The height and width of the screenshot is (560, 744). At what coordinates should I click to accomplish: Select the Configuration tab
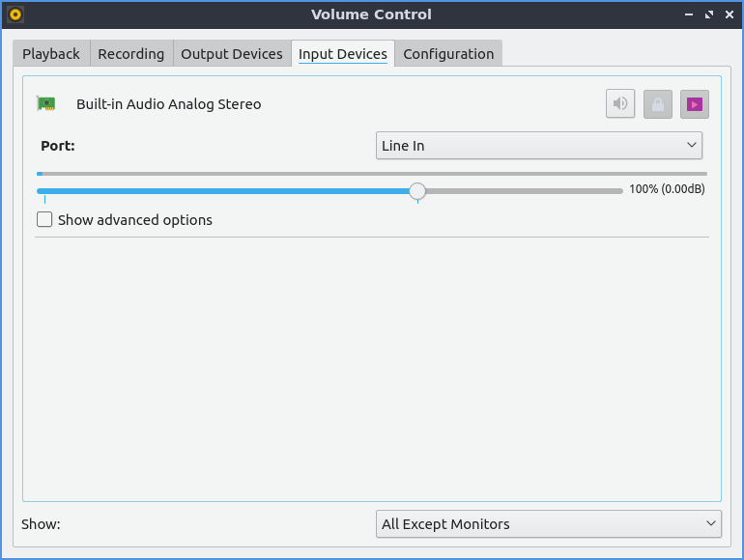click(448, 54)
